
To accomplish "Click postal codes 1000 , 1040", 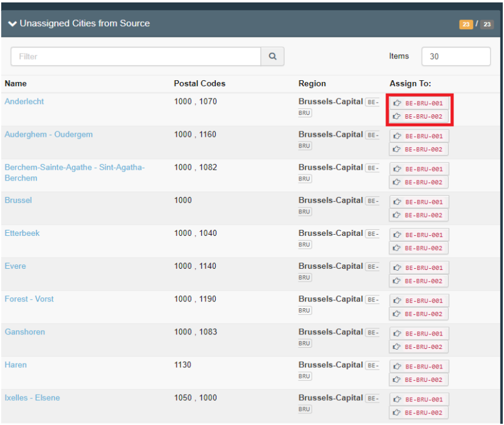I will tap(195, 233).
